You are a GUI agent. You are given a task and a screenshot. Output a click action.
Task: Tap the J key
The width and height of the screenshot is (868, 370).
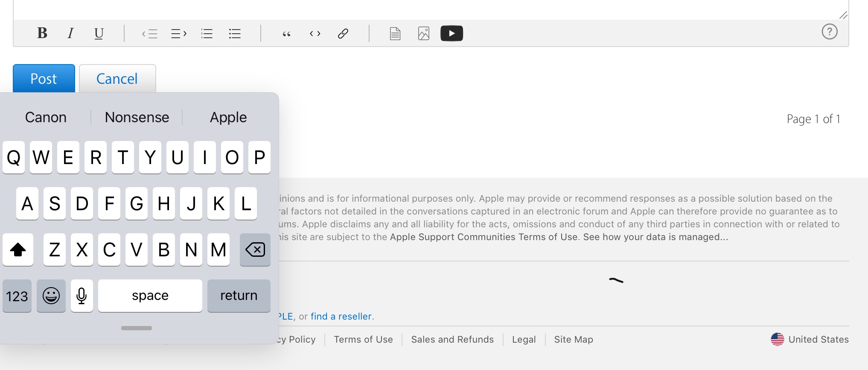click(191, 203)
